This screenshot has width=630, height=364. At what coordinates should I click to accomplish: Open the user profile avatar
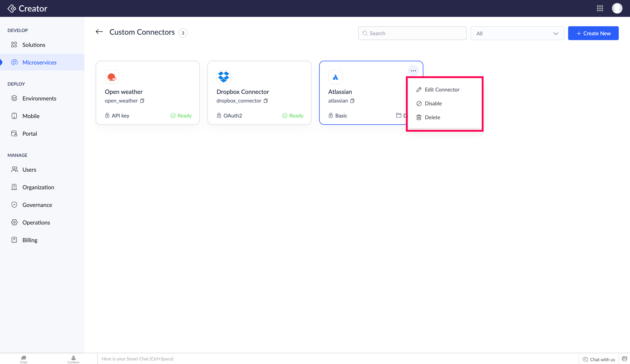(x=617, y=8)
